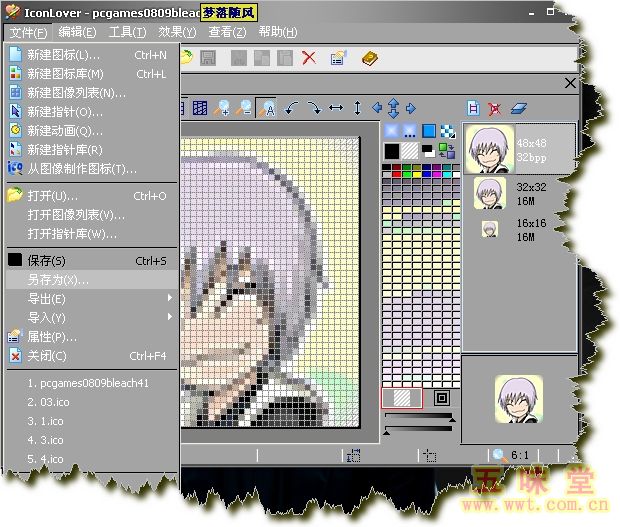The image size is (620, 527).
Task: Rotate image left with the counterclockwise arrow
Action: pos(290,108)
